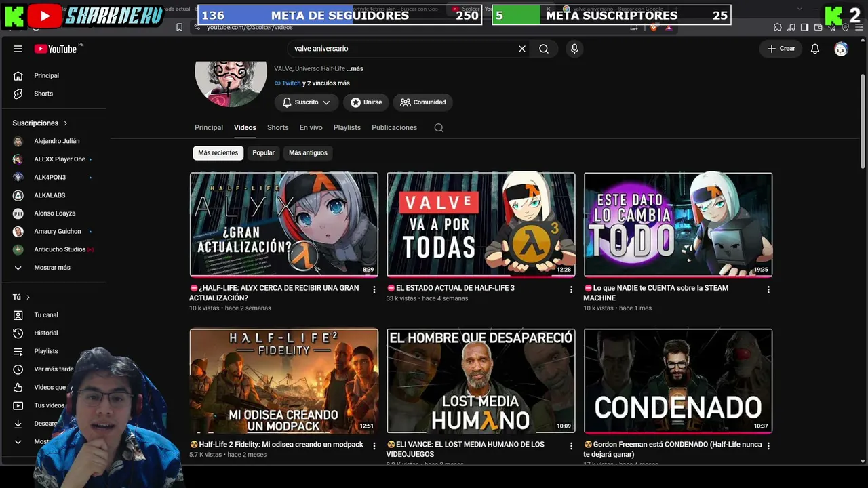Image resolution: width=868 pixels, height=488 pixels.
Task: Switch to the channel Shorts tab
Action: [278, 128]
